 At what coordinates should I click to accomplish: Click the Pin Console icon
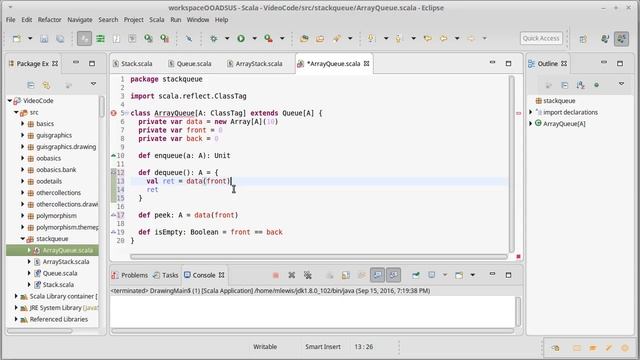(416, 276)
